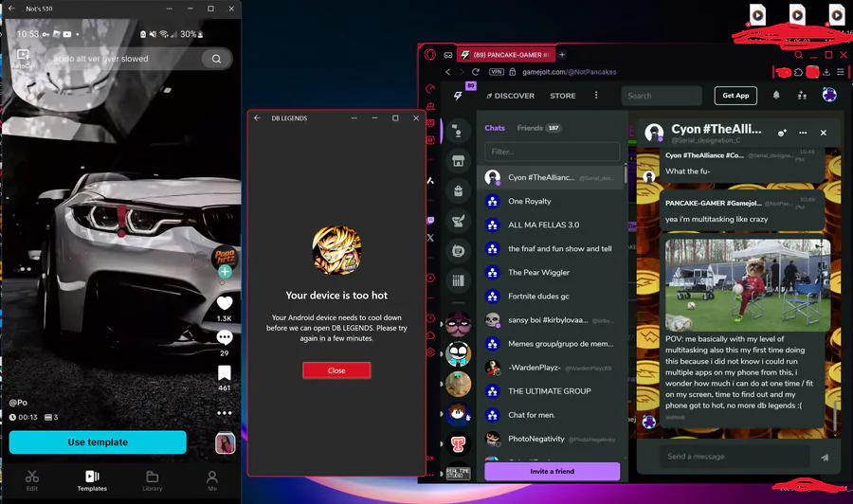This screenshot has width=853, height=504.
Task: Open notifications bell icon
Action: tap(776, 95)
